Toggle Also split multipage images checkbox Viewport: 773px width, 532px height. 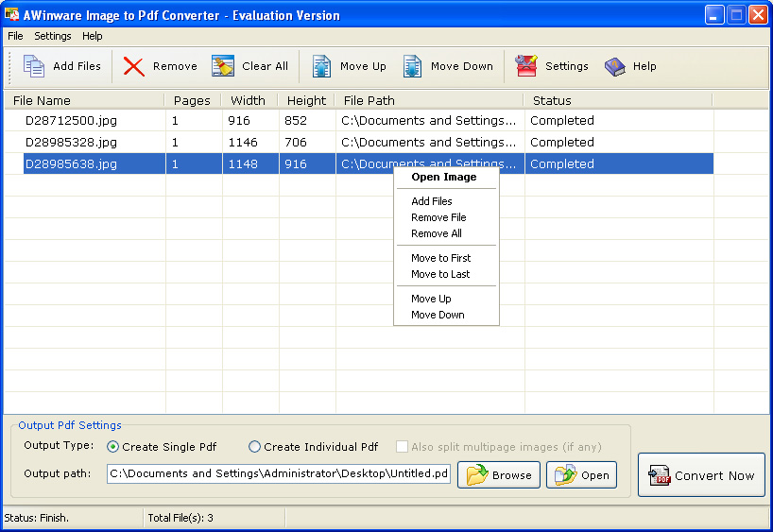(403, 447)
